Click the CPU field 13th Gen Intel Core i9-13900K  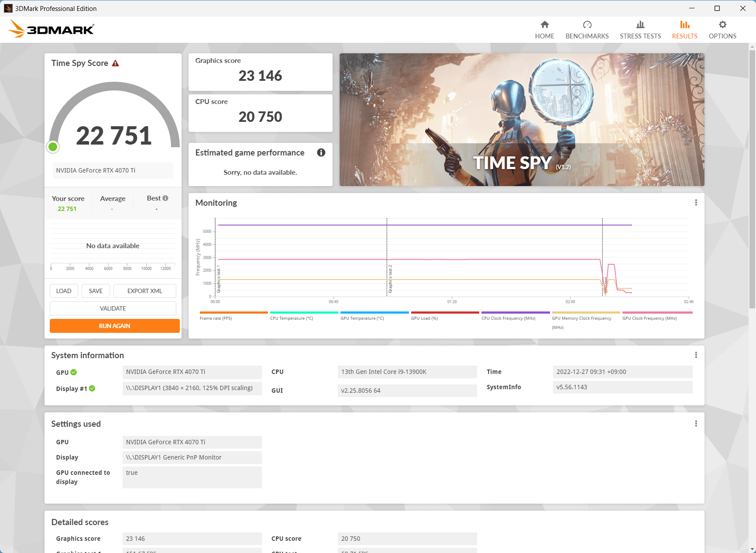pyautogui.click(x=407, y=372)
